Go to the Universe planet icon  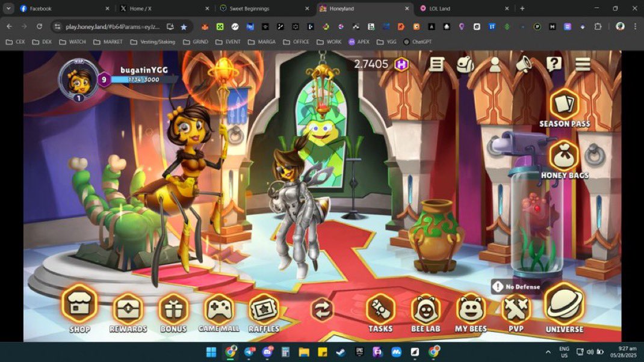point(565,308)
